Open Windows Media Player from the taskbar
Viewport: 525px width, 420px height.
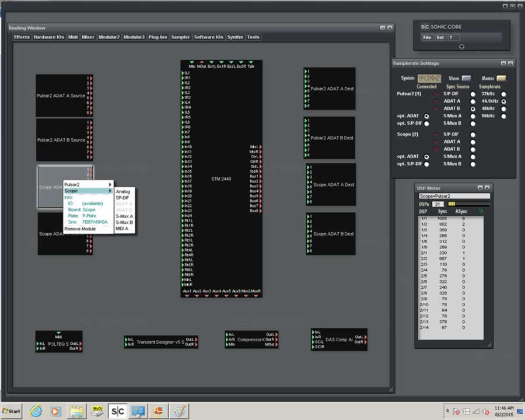(x=55, y=411)
